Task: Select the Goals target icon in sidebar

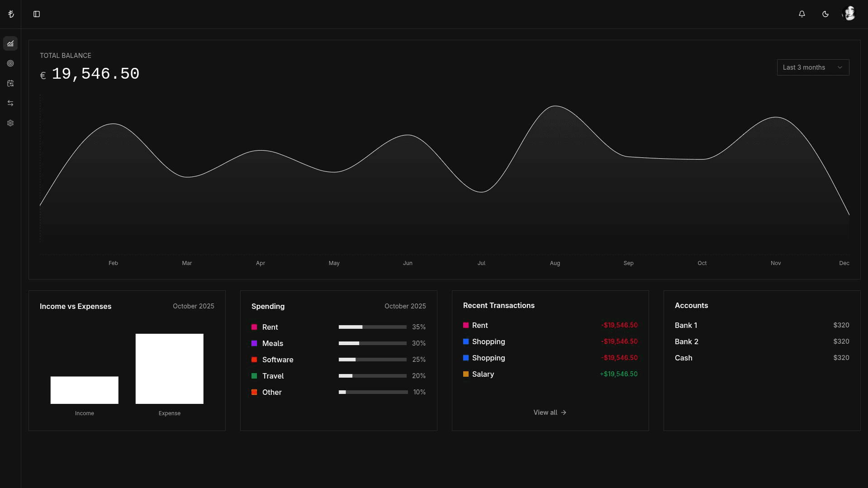Action: (10, 63)
